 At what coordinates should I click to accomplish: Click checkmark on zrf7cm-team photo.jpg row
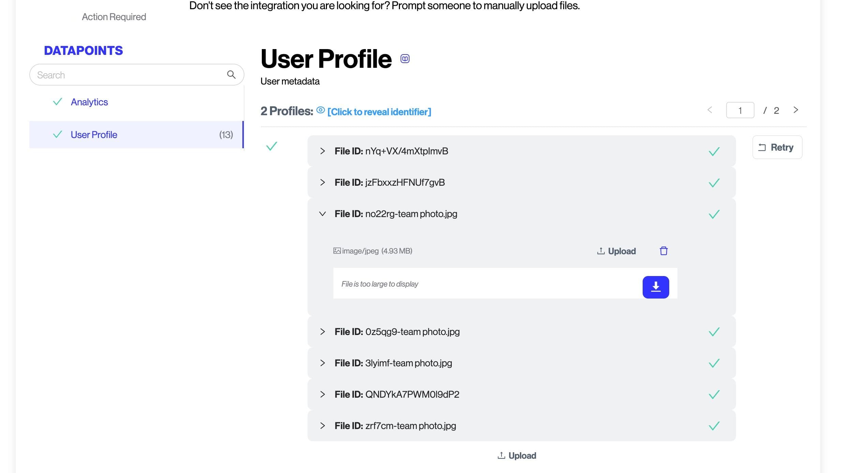(714, 426)
